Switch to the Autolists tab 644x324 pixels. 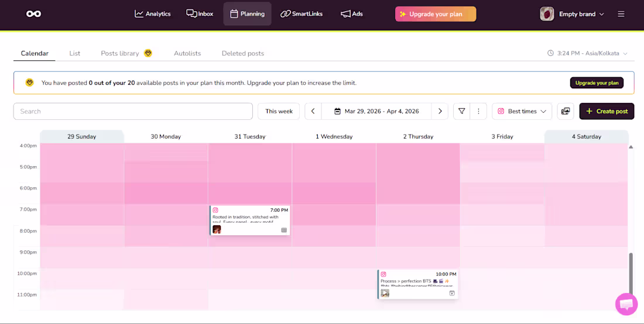[x=187, y=53]
